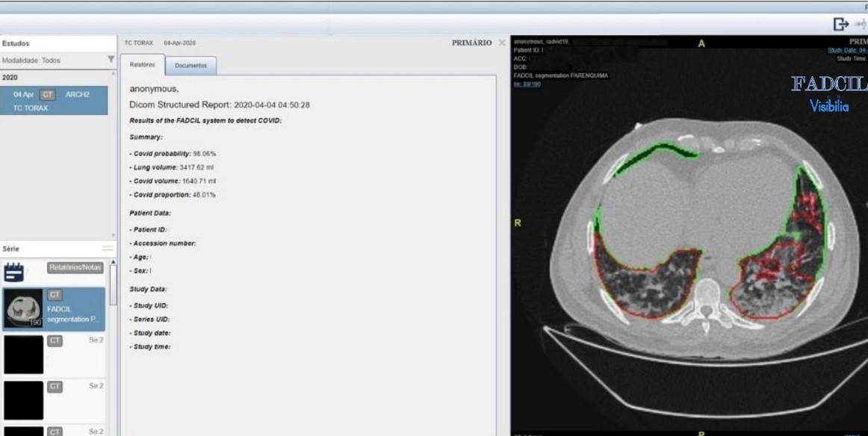Click the PRIMÁRIO label in report header
Image resolution: width=868 pixels, height=436 pixels.
471,43
